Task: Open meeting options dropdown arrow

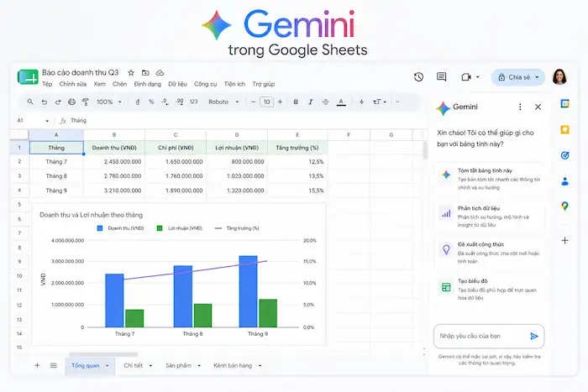Action: pos(477,77)
